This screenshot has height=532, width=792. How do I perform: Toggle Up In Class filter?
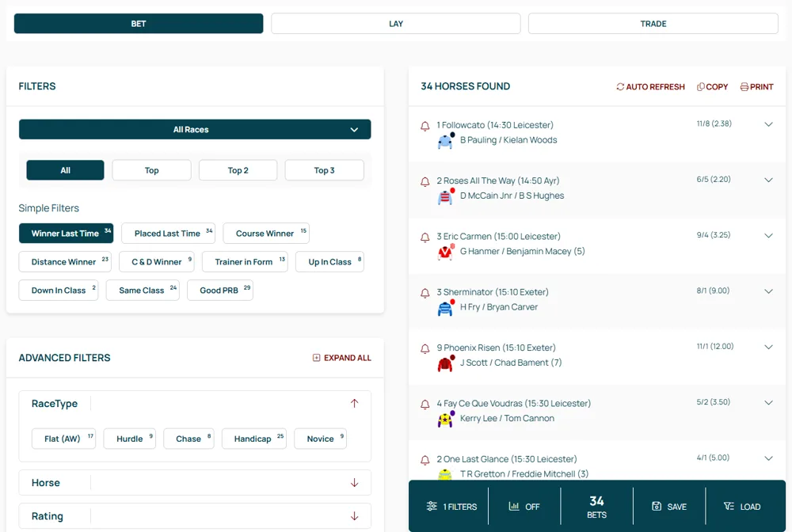point(329,261)
